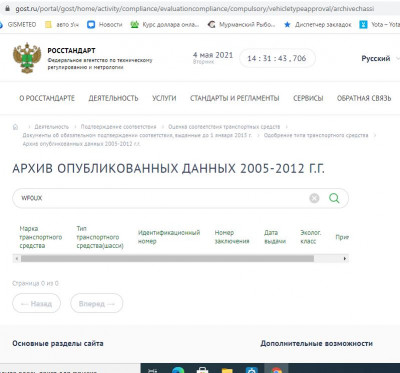The height and width of the screenshot is (373, 400).
Task: Open the 'Диспетчер закладок' bookmark
Action: 318,24
